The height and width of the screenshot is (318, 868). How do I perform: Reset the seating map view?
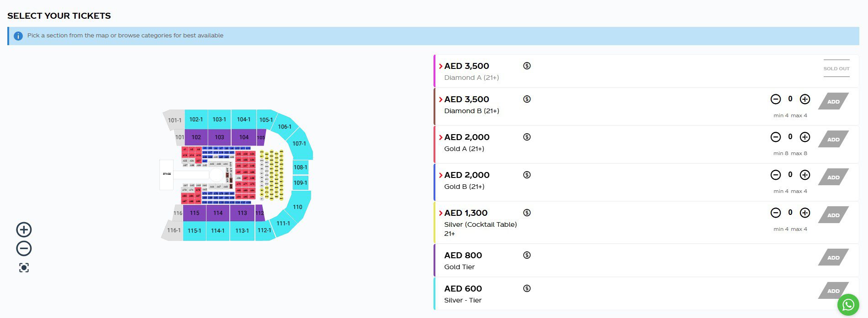[x=24, y=268]
